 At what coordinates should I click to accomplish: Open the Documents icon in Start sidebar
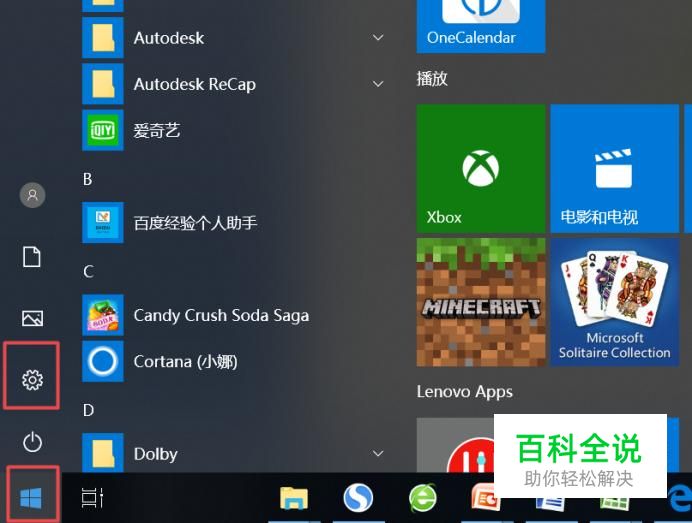coord(32,256)
